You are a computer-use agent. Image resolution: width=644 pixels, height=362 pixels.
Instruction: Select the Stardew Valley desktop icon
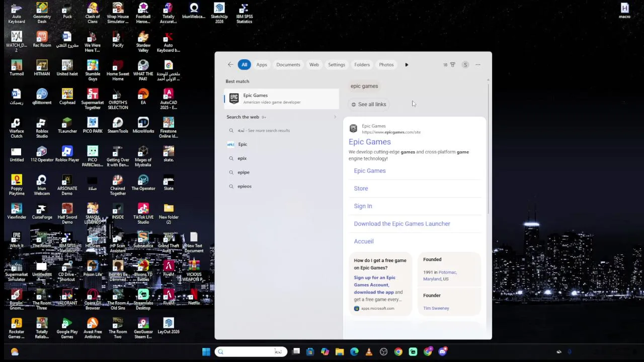[143, 42]
